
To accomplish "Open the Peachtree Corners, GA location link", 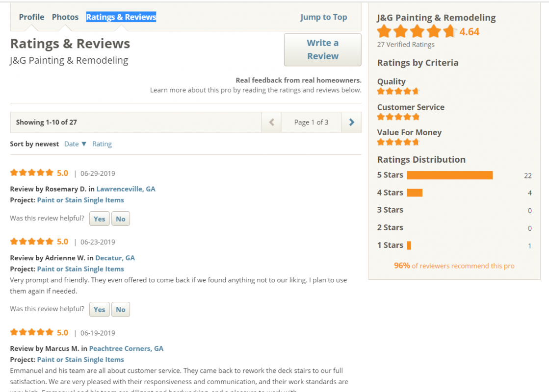I will [x=126, y=349].
